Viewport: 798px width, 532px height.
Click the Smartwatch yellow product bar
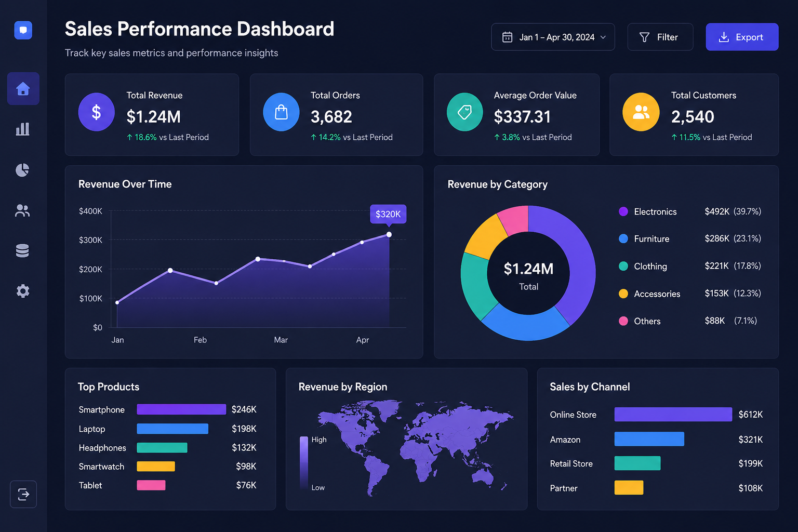[x=156, y=466]
